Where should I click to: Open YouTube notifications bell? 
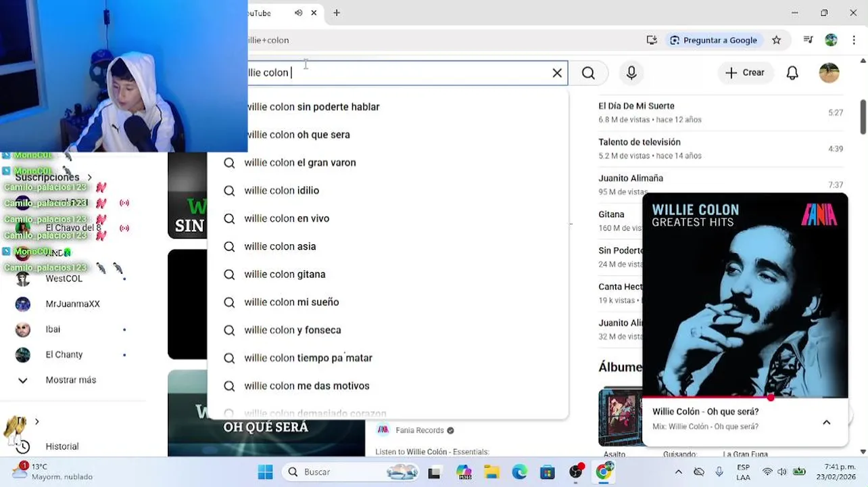792,73
